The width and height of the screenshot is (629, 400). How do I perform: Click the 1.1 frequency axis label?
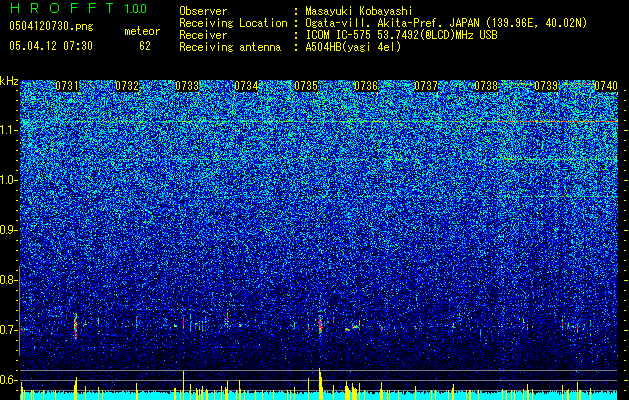coord(9,130)
